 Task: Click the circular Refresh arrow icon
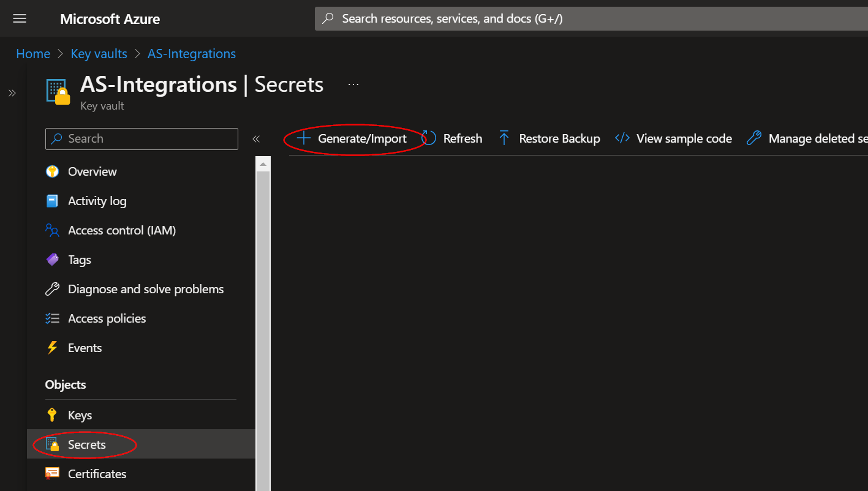coord(429,138)
